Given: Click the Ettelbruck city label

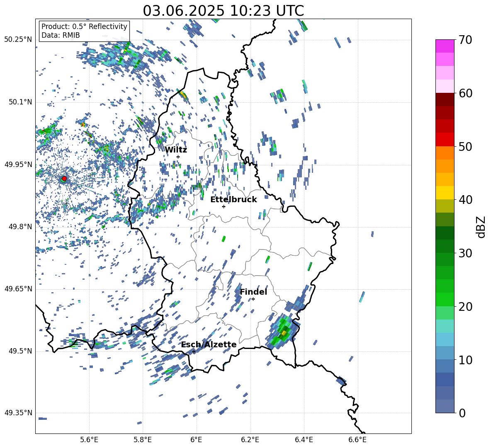Looking at the screenshot, I should pos(233,200).
